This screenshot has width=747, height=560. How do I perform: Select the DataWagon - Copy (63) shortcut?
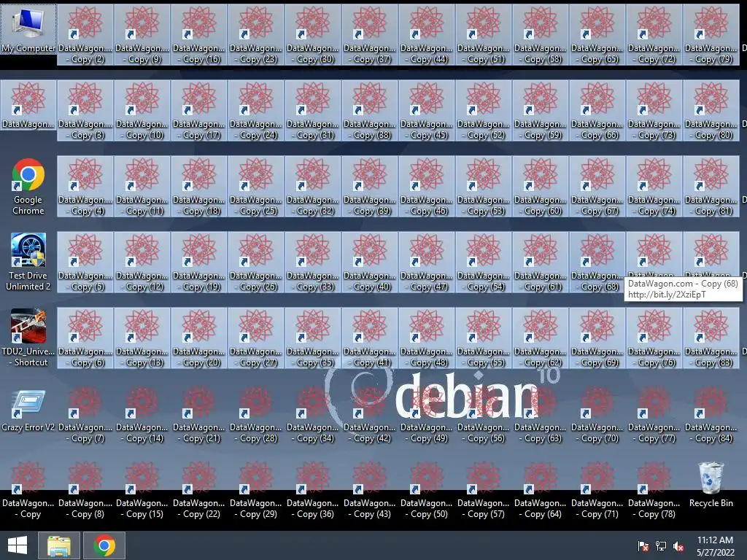(541, 414)
